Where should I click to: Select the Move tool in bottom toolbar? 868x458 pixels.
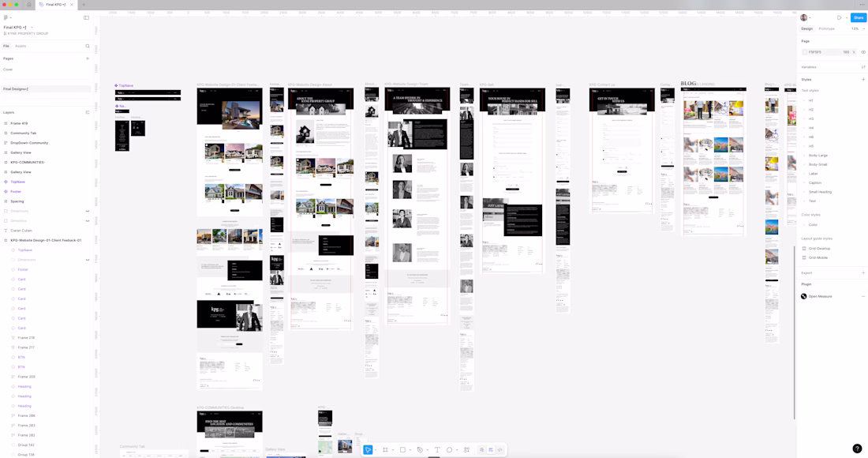(x=368, y=449)
